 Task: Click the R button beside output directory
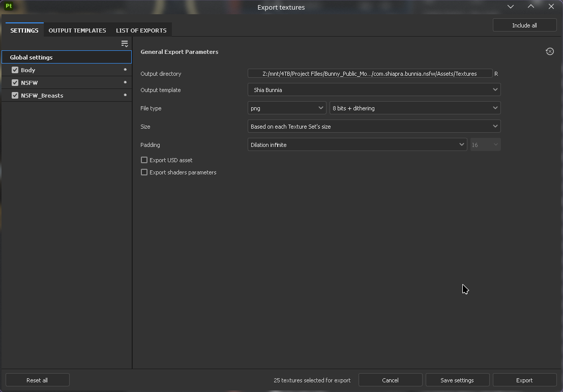(x=496, y=74)
